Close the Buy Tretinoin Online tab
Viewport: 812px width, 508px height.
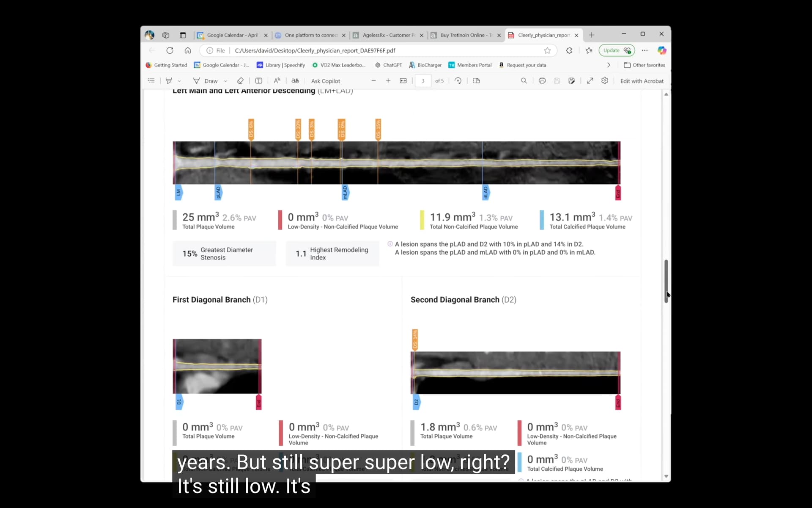click(x=499, y=36)
